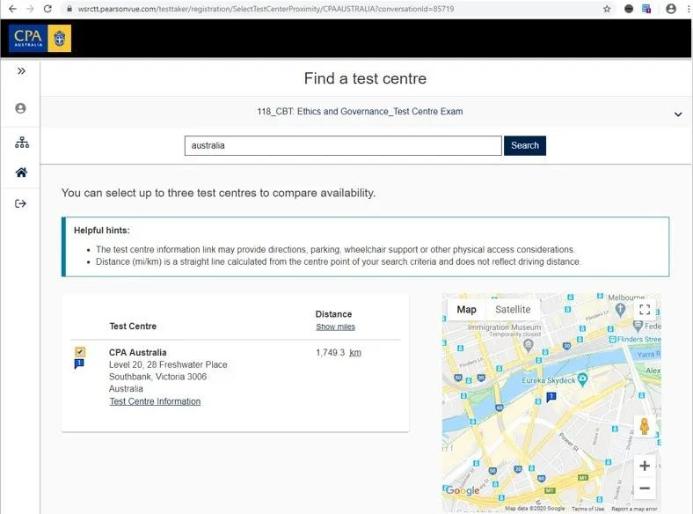Click the Test Centre column header
The width and height of the screenshot is (693, 514).
pyautogui.click(x=133, y=326)
